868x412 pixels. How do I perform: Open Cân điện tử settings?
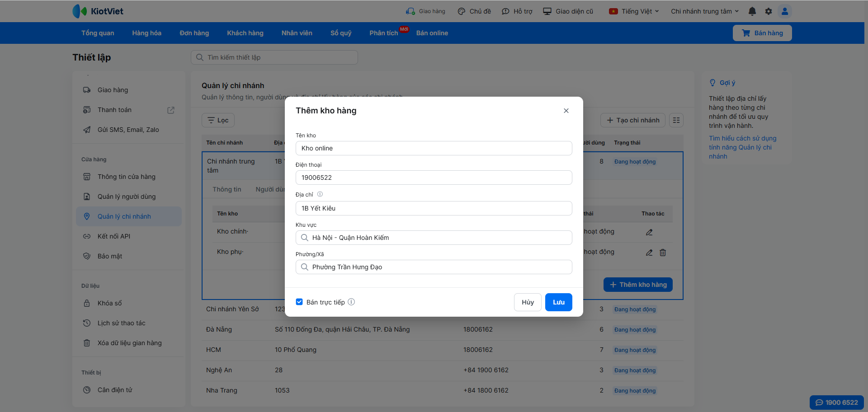pyautogui.click(x=129, y=390)
